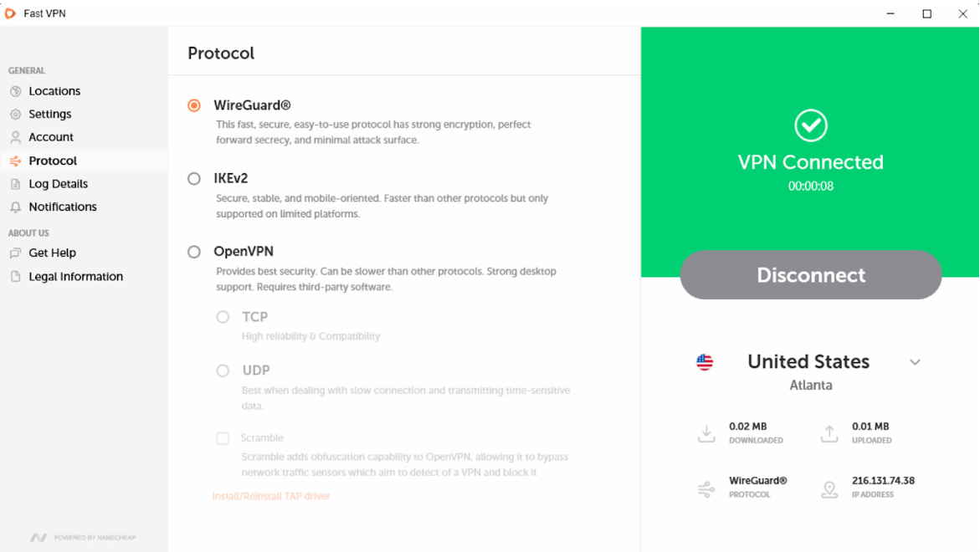
Task: Open Legal Information in the sidebar
Action: pos(74,276)
